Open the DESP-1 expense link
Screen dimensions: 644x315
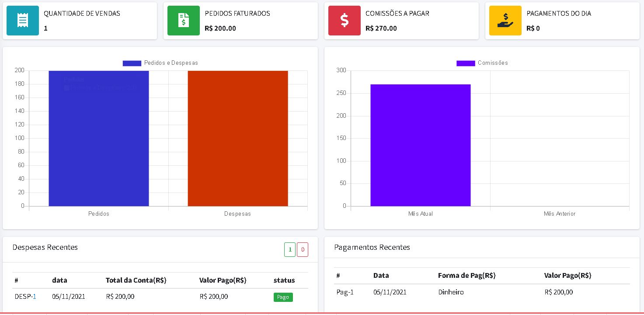pos(34,297)
